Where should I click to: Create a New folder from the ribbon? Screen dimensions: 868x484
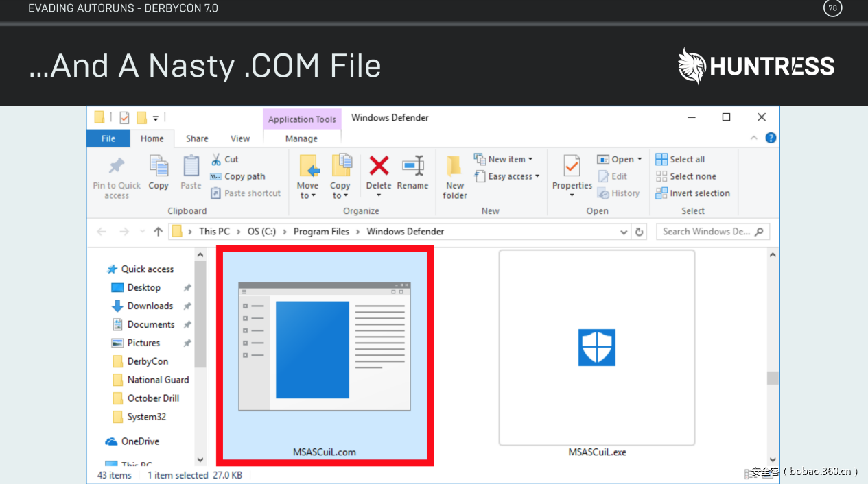pos(454,167)
